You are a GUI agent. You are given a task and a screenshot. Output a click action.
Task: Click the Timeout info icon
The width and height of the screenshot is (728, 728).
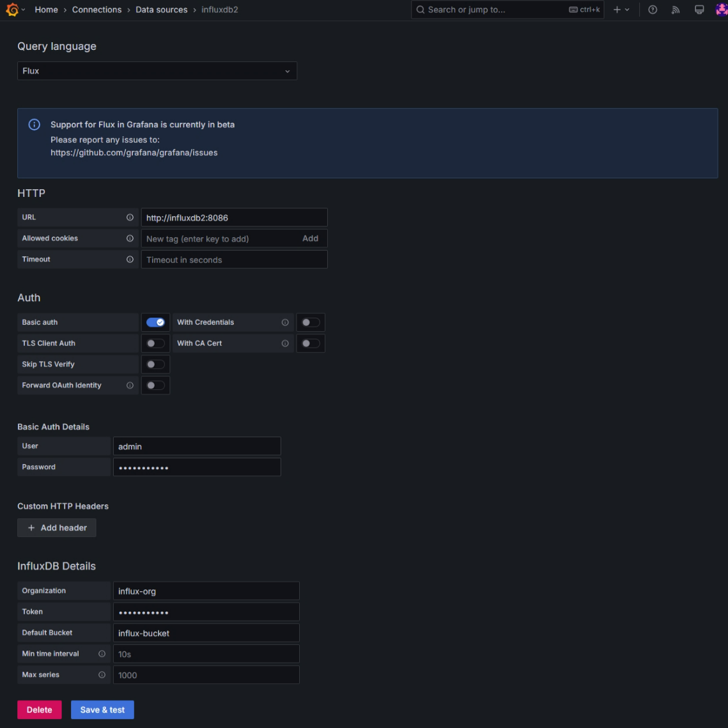coord(130,259)
